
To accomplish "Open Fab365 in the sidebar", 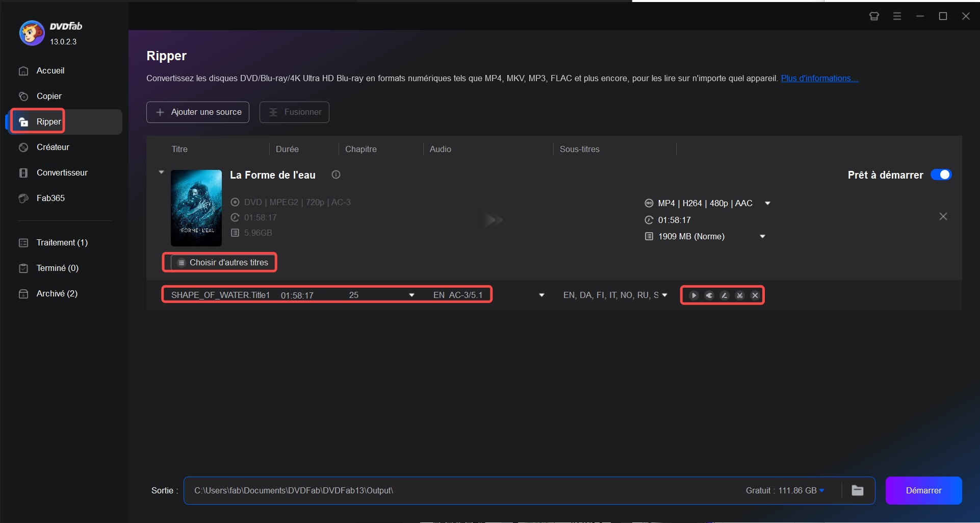I will [x=65, y=198].
